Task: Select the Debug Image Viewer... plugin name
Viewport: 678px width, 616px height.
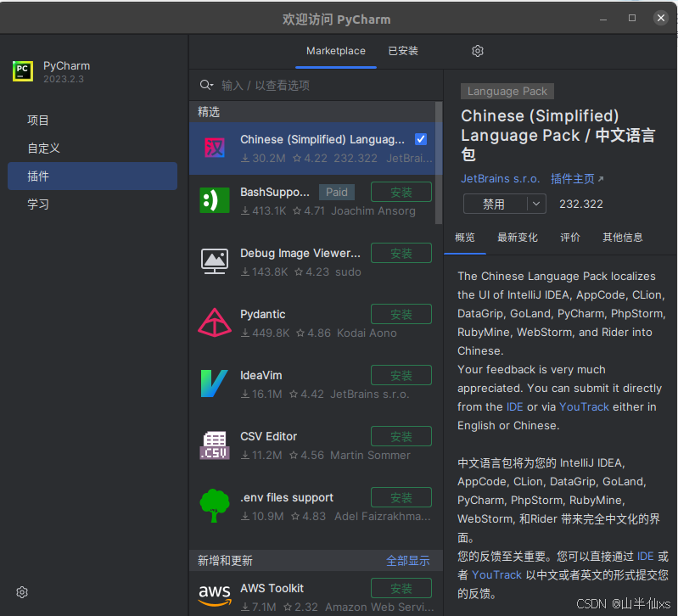Action: [300, 253]
